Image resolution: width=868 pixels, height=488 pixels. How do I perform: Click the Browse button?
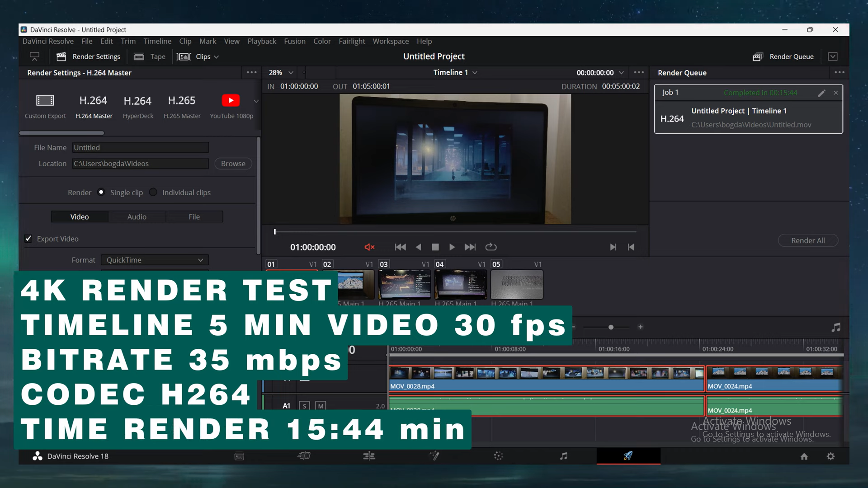[x=233, y=164]
